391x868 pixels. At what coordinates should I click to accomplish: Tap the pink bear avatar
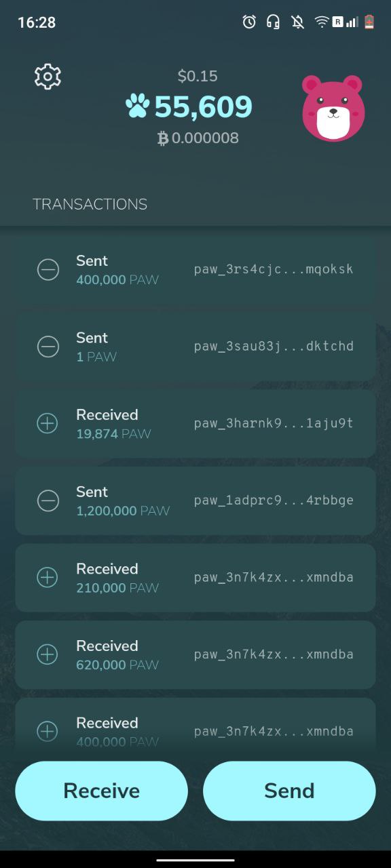[x=333, y=108]
